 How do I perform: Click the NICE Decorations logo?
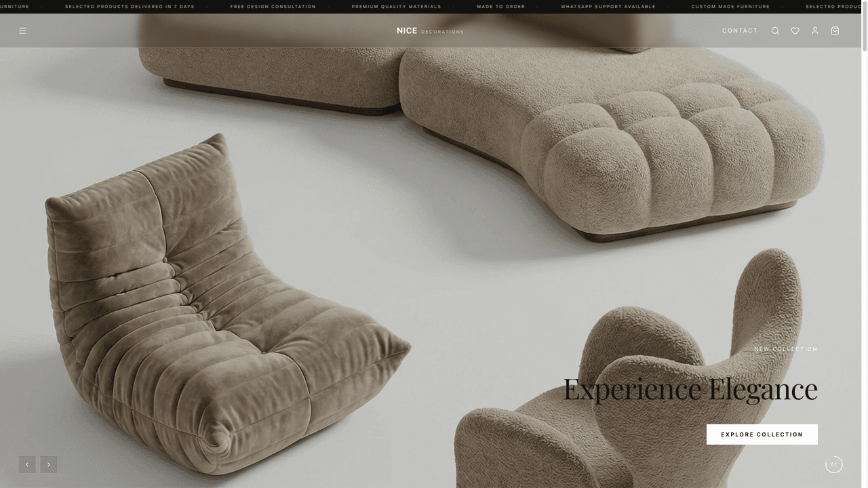pyautogui.click(x=430, y=30)
